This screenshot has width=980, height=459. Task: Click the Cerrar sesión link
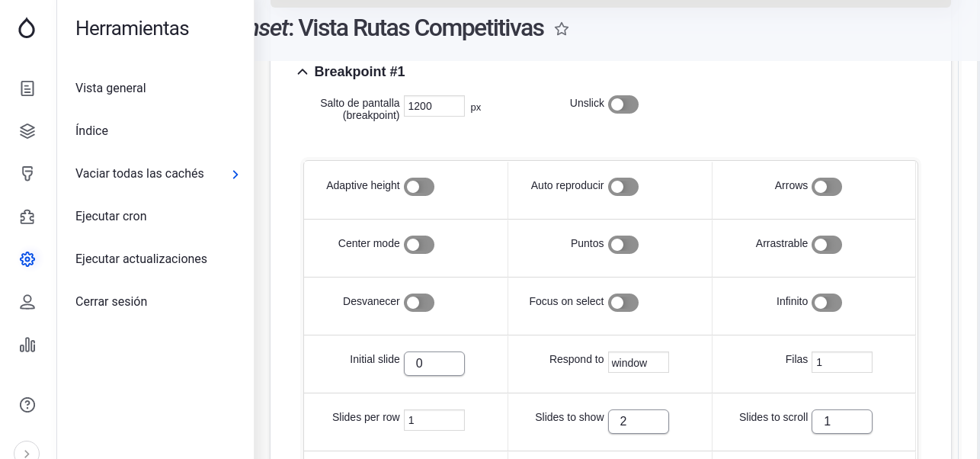pos(111,302)
